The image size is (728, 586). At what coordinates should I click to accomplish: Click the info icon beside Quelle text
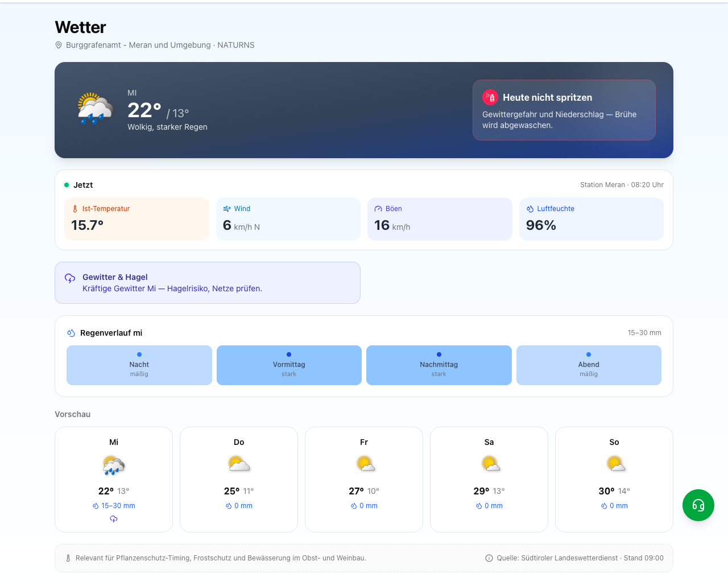click(x=489, y=558)
